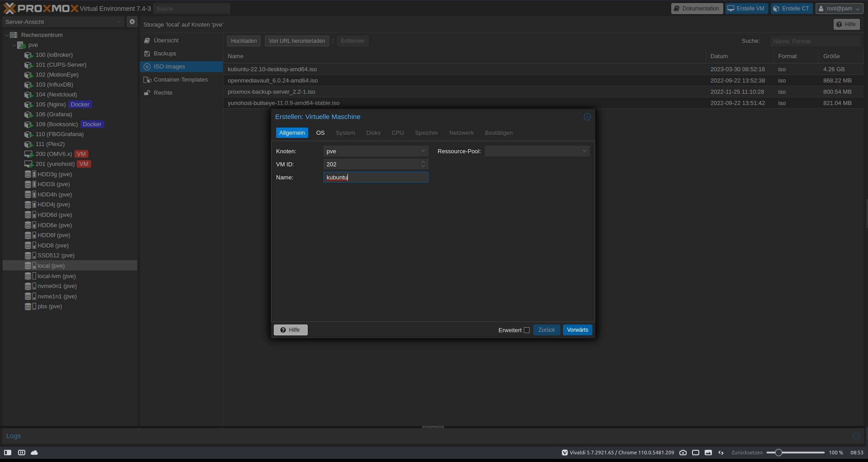Collapse the Rechenzentrum tree node
Screen dimensions: 868x462
6,35
